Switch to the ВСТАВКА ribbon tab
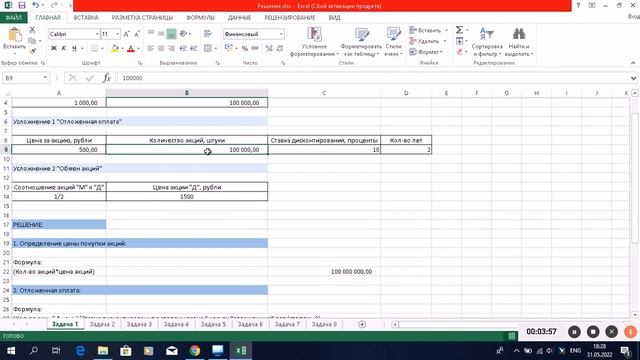 coord(86,18)
